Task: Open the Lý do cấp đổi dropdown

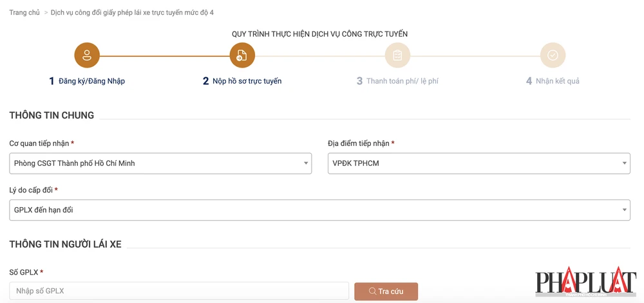Action: pyautogui.click(x=319, y=210)
